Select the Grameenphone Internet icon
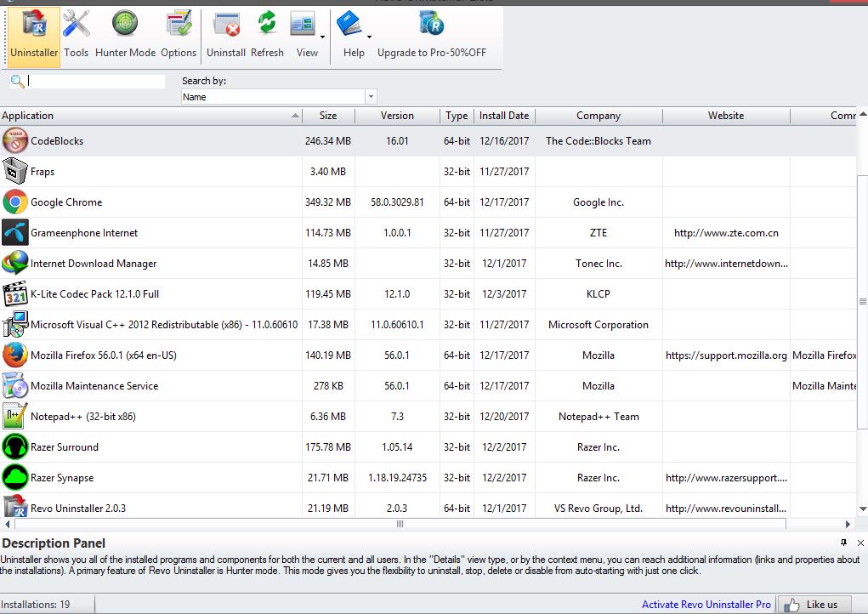The image size is (868, 614). 15,232
